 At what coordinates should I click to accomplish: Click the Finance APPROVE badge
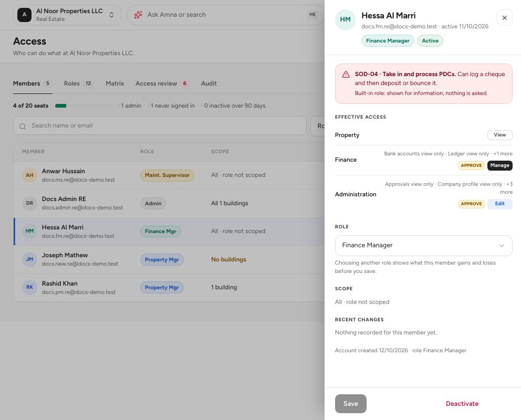[471, 165]
